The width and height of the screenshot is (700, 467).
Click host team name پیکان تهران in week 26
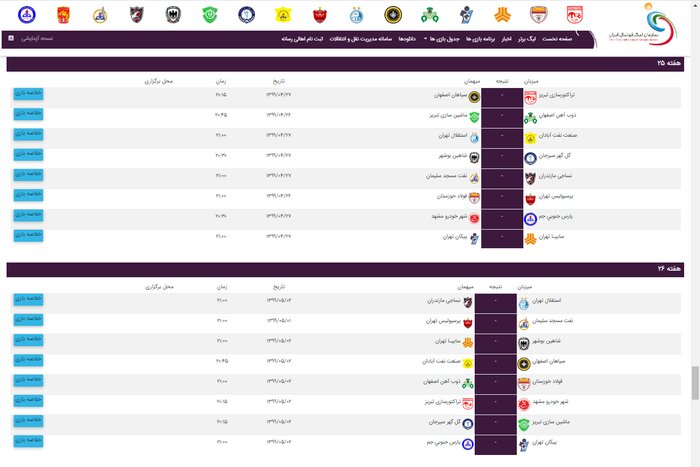point(544,442)
